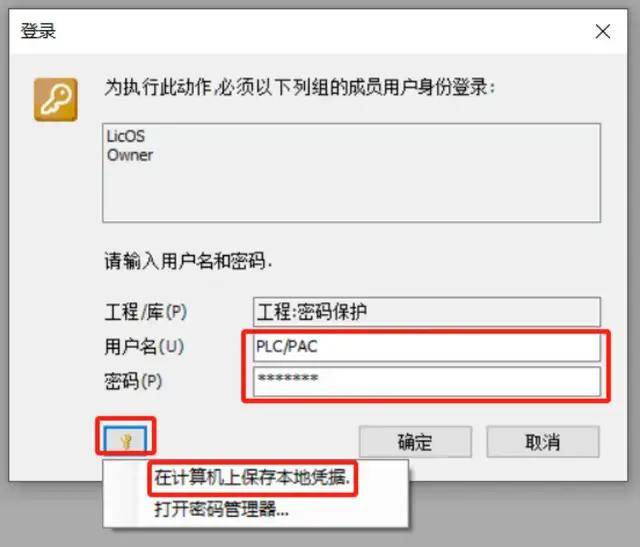Focus the masked 密码 input field
The image size is (640, 547).
pyautogui.click(x=427, y=381)
